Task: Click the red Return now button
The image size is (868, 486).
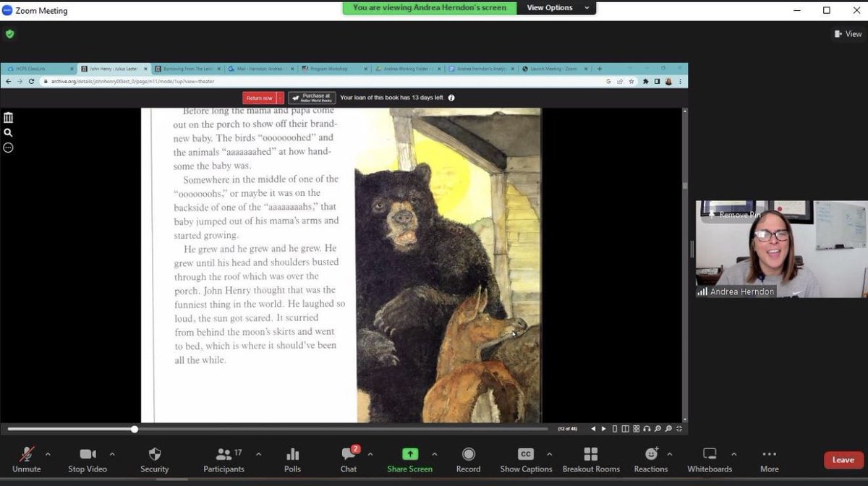Action: [x=259, y=98]
